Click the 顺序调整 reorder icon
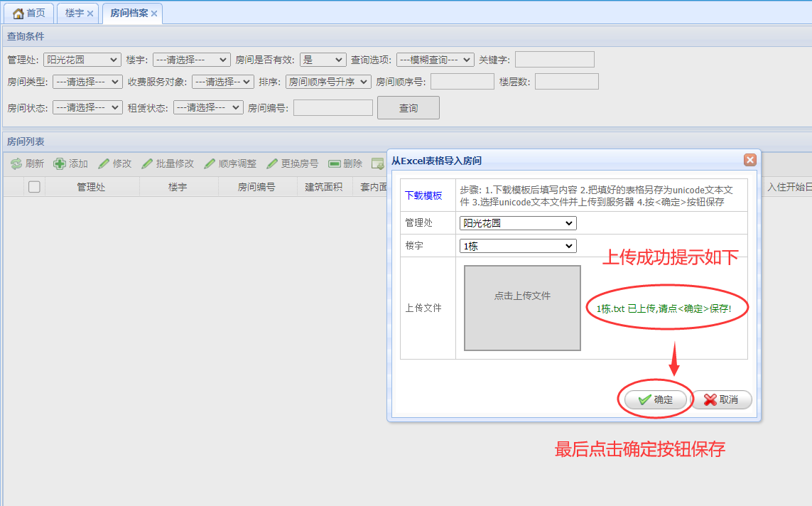The image size is (812, 506). coord(210,163)
